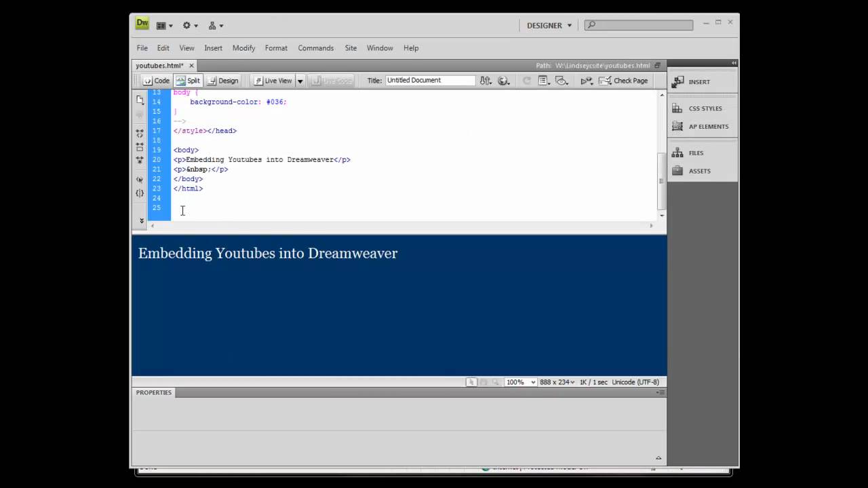
Task: Open the Visual Aids eye icon menu
Action: [561, 81]
